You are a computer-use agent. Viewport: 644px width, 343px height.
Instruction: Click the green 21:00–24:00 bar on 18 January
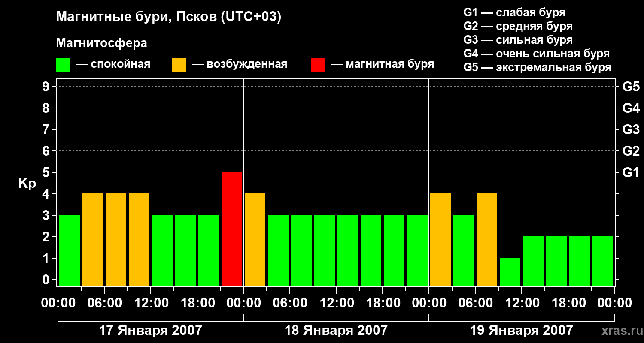417,251
